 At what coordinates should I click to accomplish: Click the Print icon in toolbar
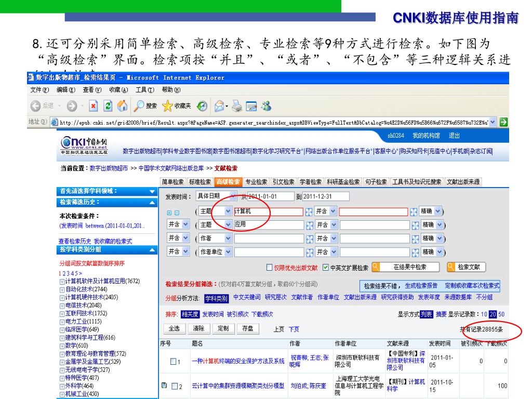pos(237,106)
